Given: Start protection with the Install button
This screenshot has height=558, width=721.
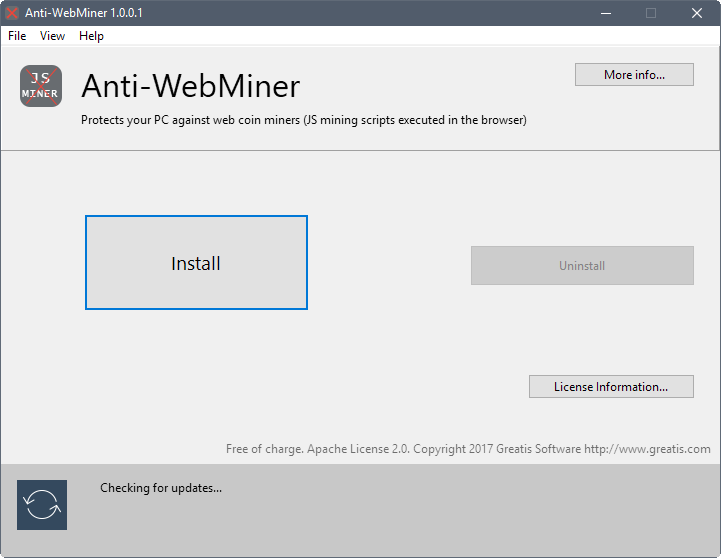Looking at the screenshot, I should click(196, 262).
